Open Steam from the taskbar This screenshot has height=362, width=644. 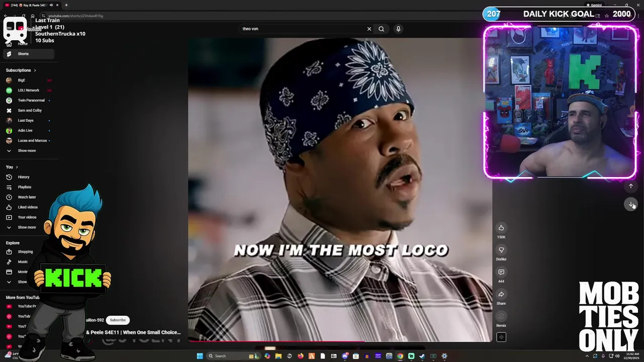(x=422, y=356)
